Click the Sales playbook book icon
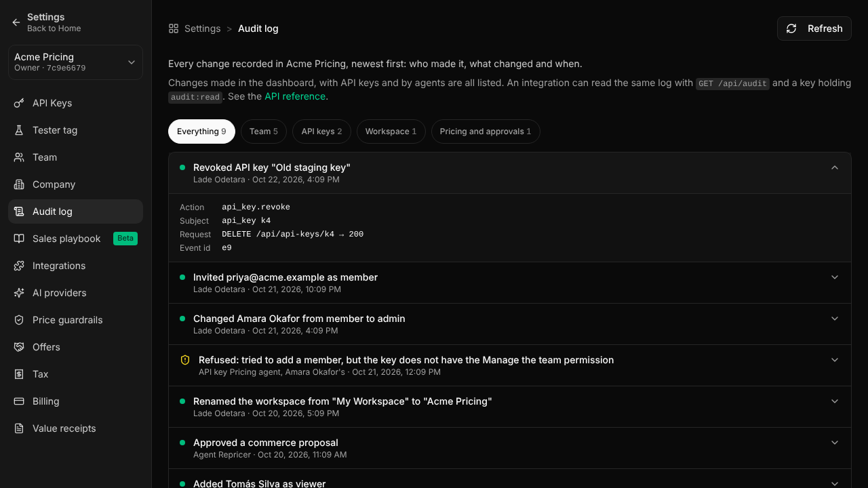The image size is (868, 488). [19, 239]
